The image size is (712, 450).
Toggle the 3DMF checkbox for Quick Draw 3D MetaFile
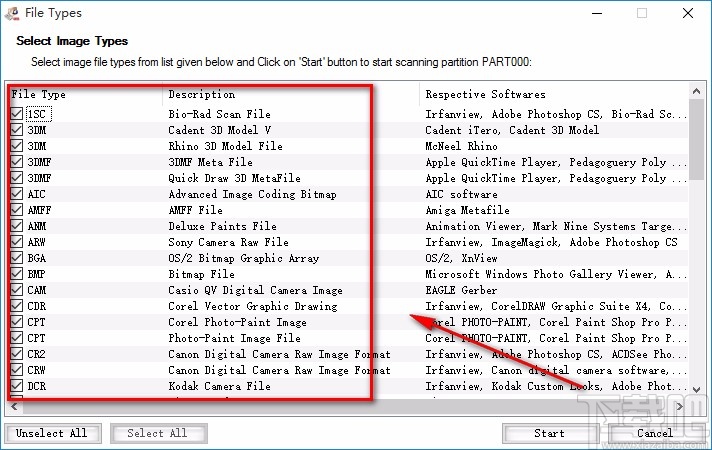click(x=17, y=178)
